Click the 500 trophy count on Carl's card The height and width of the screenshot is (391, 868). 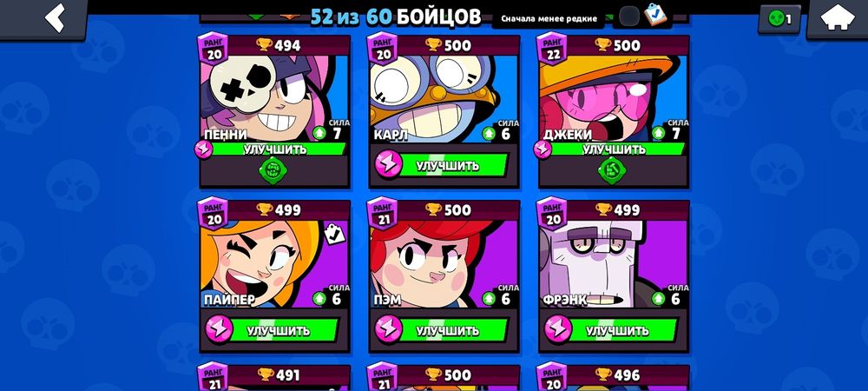[x=449, y=45]
